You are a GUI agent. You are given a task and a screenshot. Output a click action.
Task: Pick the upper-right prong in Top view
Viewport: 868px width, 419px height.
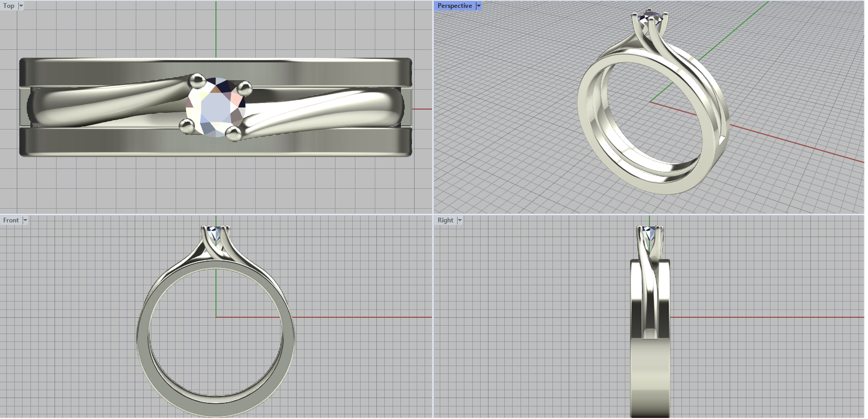coord(244,87)
